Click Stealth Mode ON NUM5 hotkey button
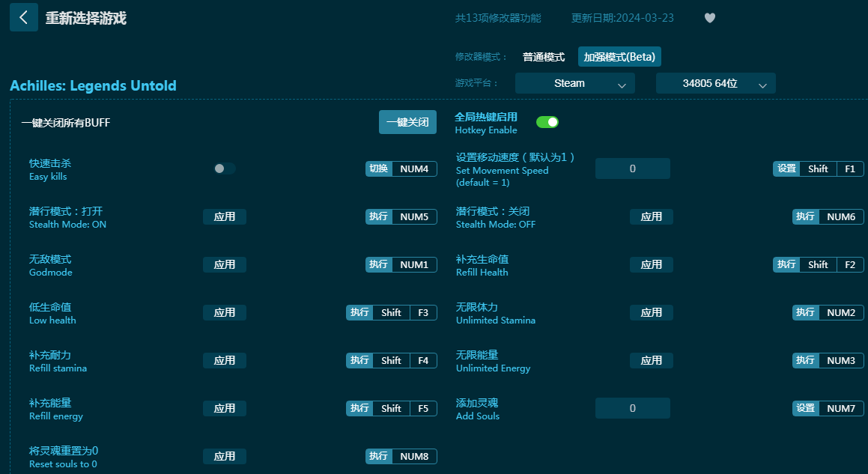868x474 pixels. tap(401, 216)
